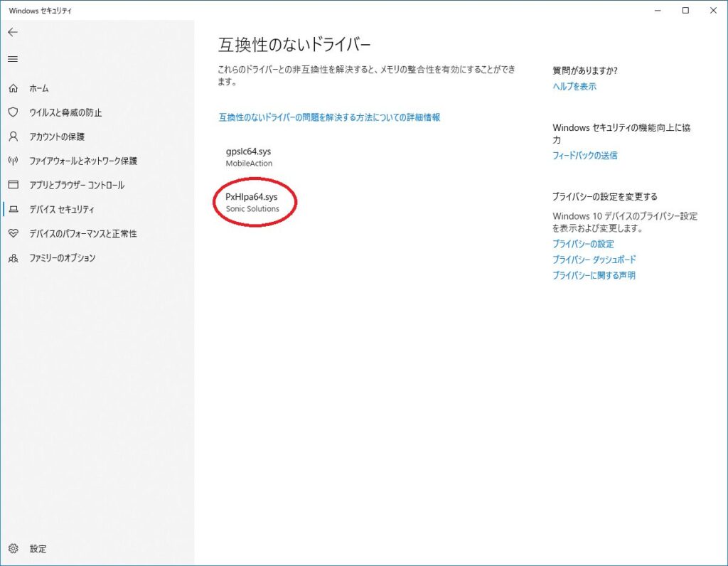Minimize the Windows セキュリティ window
This screenshot has width=728, height=566.
658,10
